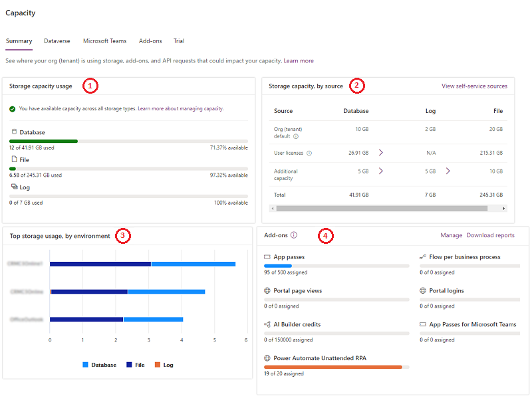Open View self-service sources link

coord(474,86)
